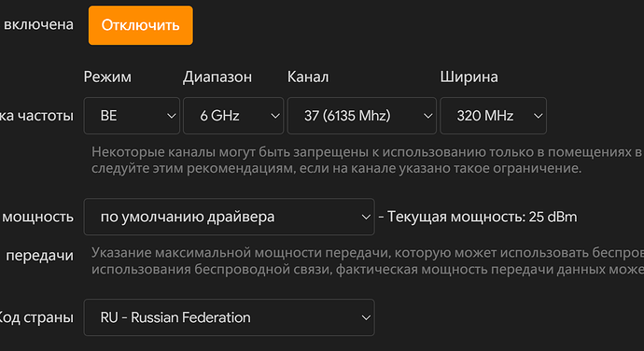Image resolution: width=644 pixels, height=351 pixels.
Task: Click the chevron arrow in channel 37 selector
Action: [x=428, y=117]
